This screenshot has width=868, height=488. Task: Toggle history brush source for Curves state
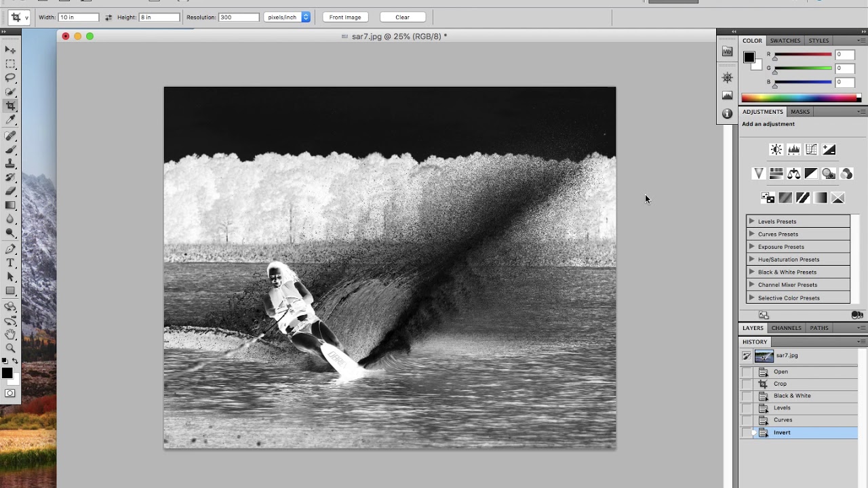pos(747,420)
